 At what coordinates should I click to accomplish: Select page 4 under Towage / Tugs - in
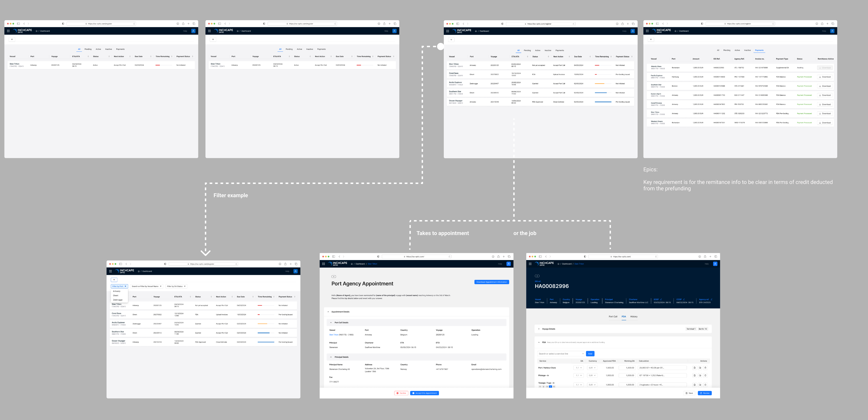[x=550, y=387]
